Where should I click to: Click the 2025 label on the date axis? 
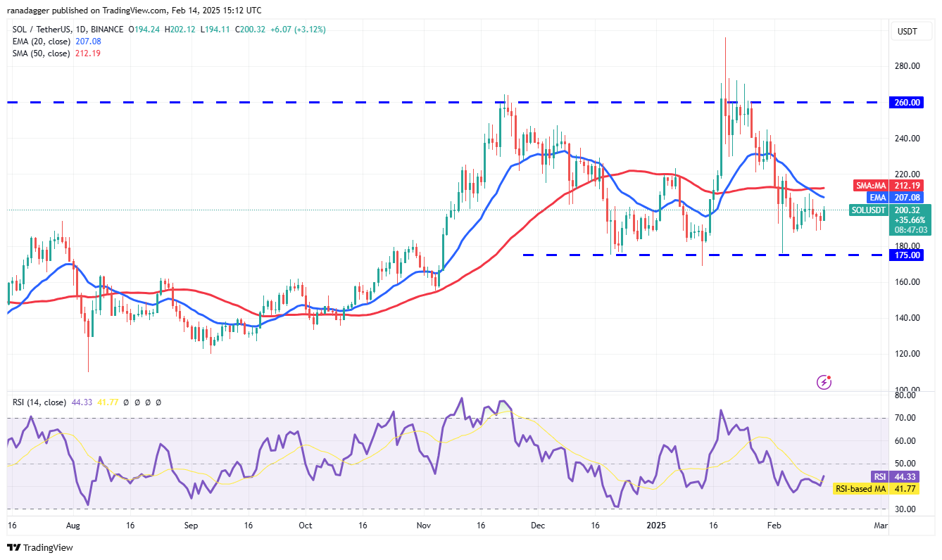[658, 525]
